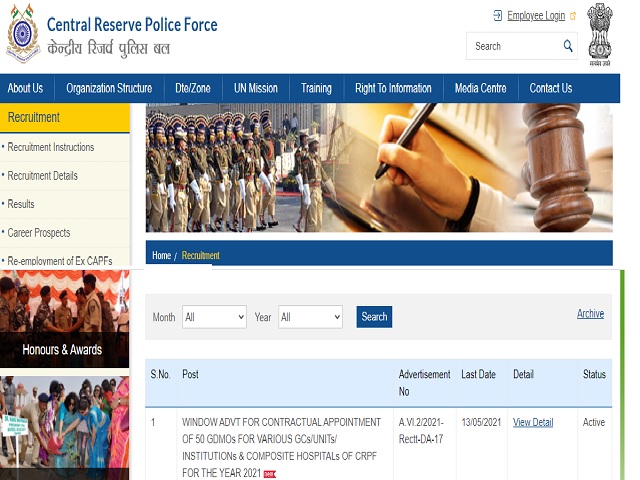Open the Training menu
Screen dimensions: 640x480
click(x=316, y=88)
